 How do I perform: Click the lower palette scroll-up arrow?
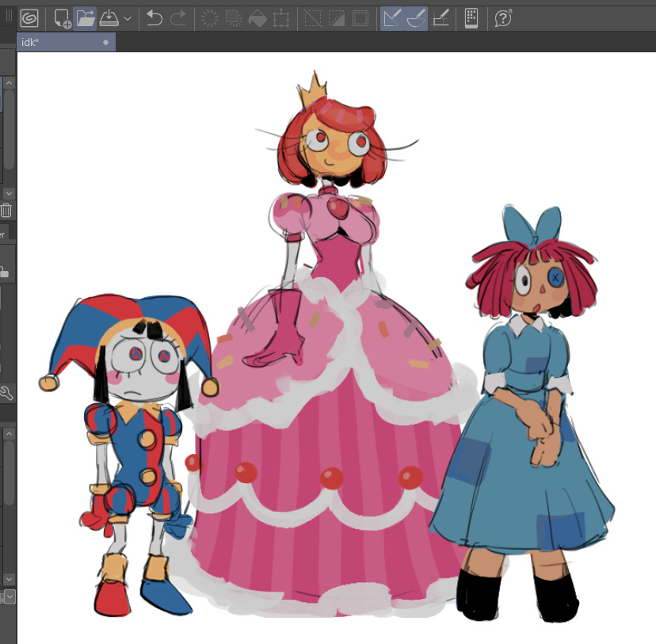[10, 433]
